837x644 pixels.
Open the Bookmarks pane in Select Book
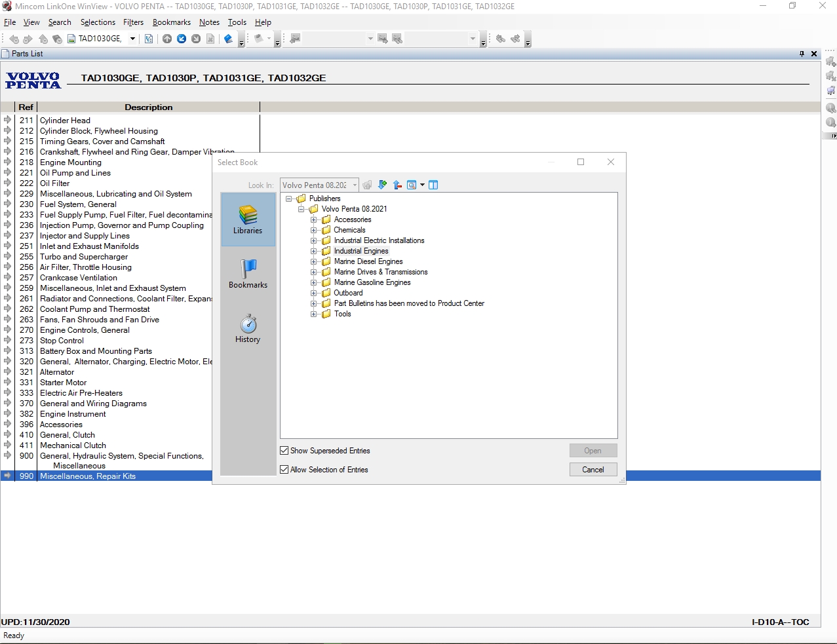click(x=248, y=274)
